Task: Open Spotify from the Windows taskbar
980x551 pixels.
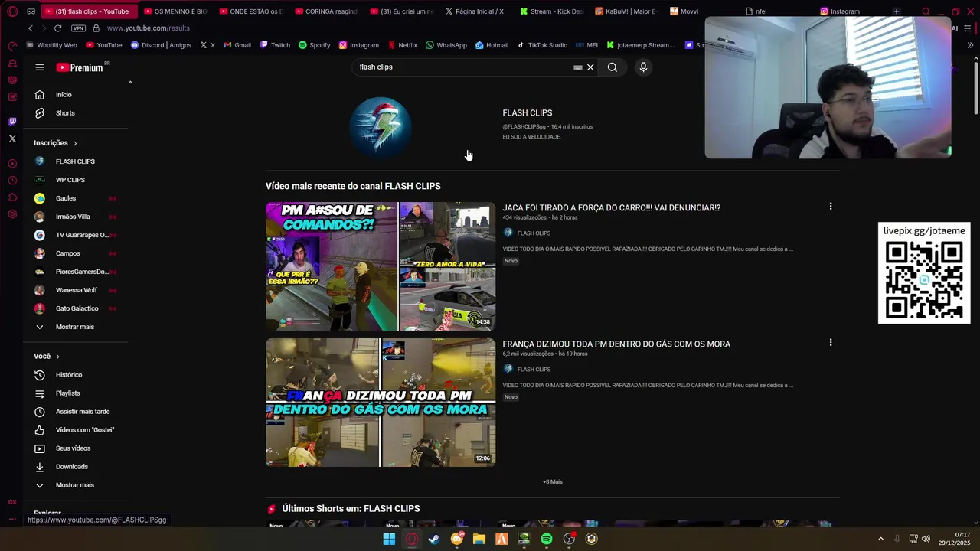Action: coord(547,539)
